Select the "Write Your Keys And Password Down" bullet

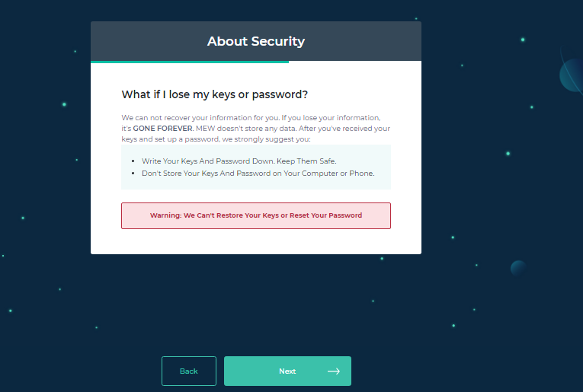click(x=239, y=161)
